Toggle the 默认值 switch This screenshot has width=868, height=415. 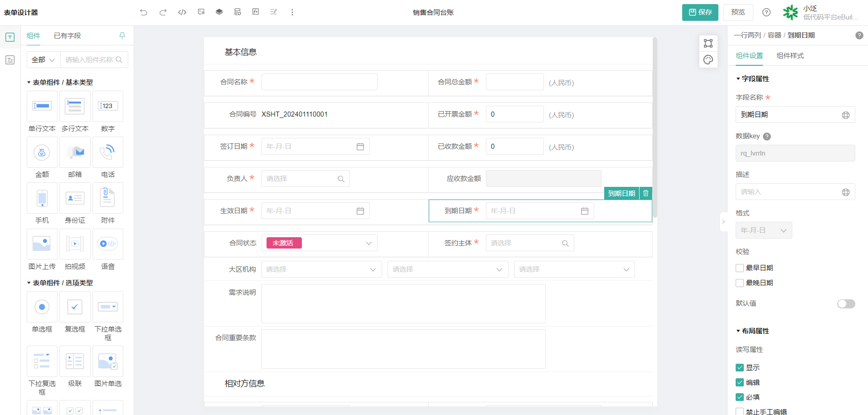[846, 304]
